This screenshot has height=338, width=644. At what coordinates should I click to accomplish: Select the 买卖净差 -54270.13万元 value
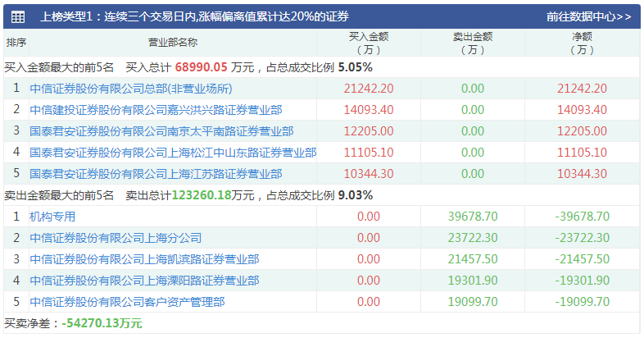[x=102, y=323]
